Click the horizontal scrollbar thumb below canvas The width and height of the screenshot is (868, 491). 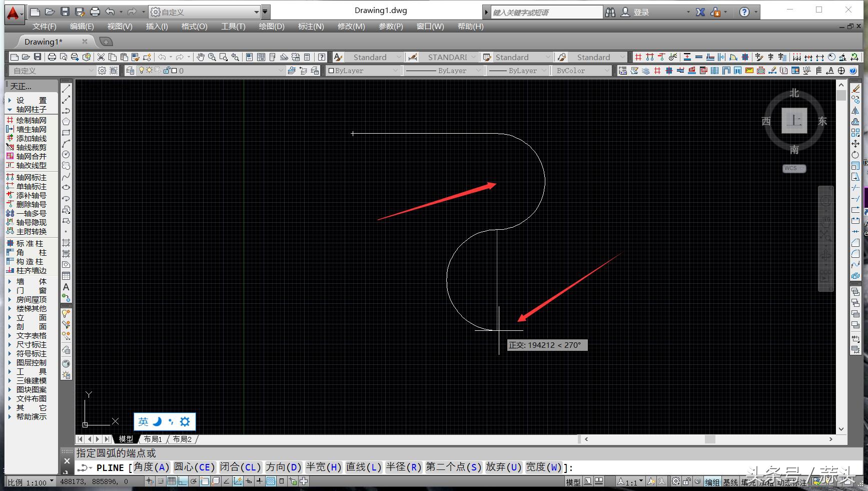point(710,439)
